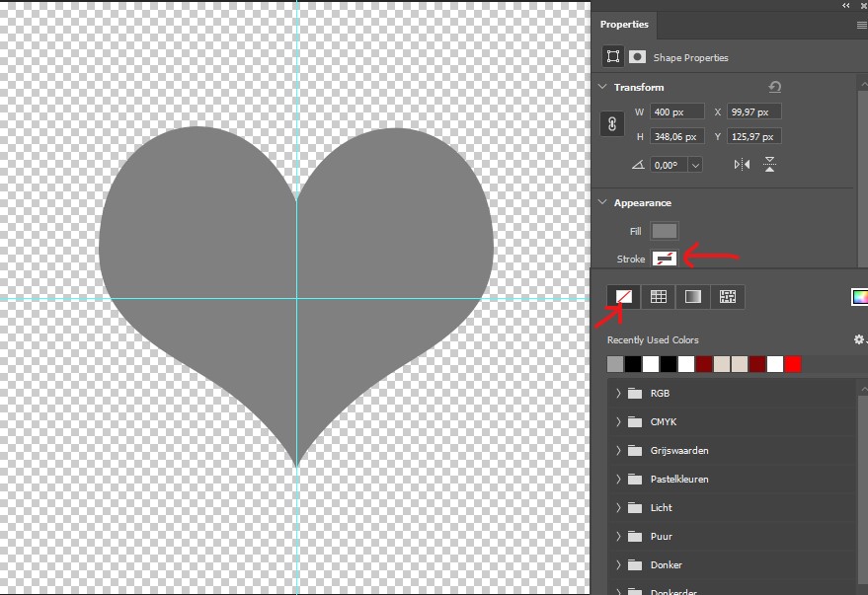Click the rotation angle input field

669,165
